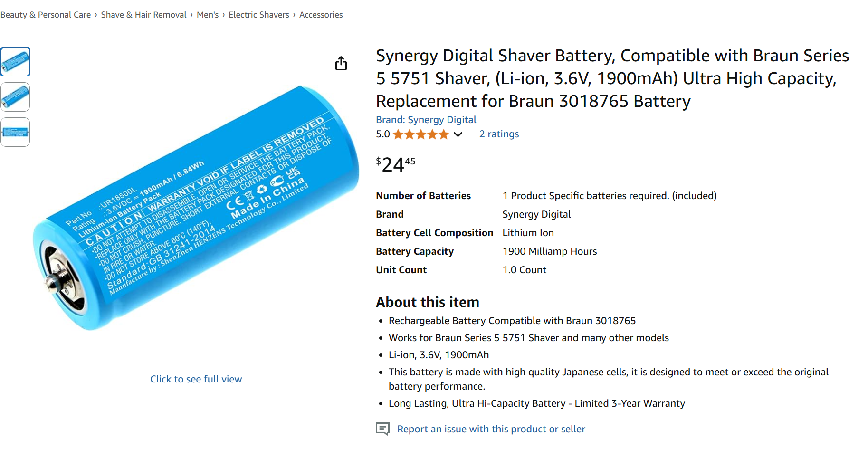Click the product title heading text
The height and width of the screenshot is (449, 868).
pyautogui.click(x=612, y=78)
